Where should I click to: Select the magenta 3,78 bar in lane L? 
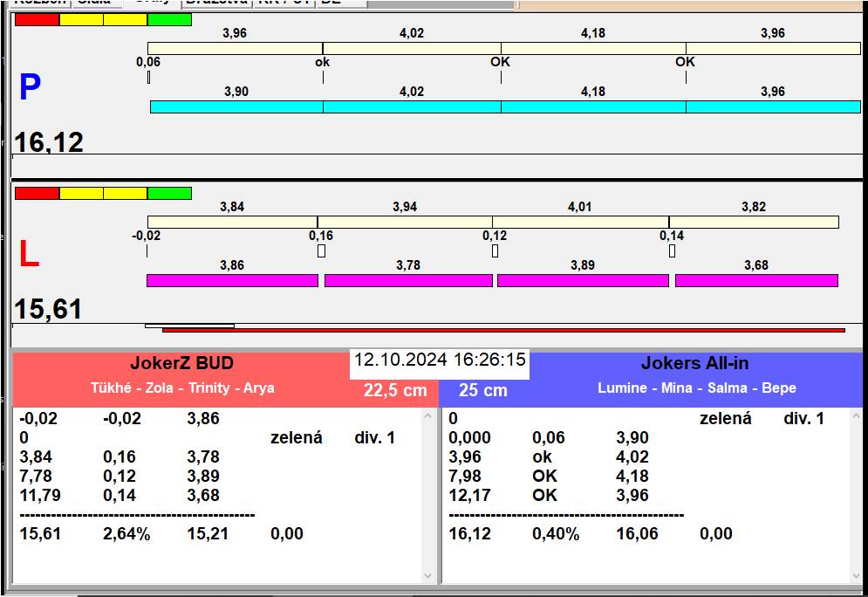coord(408,280)
